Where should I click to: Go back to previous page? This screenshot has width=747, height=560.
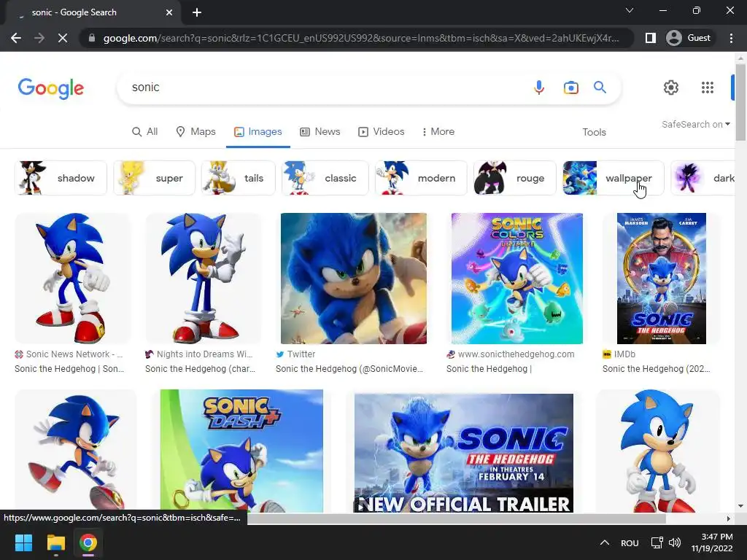(x=16, y=38)
